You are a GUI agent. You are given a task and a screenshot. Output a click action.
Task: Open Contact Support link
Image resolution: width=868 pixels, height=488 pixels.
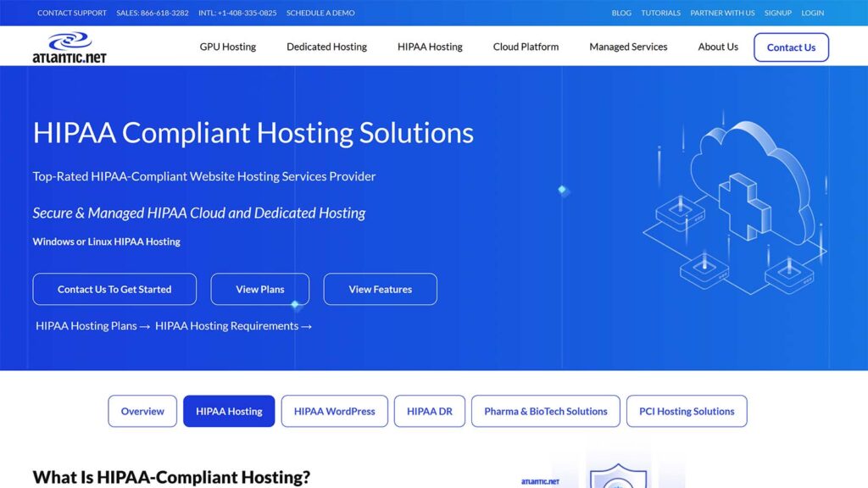coord(72,13)
